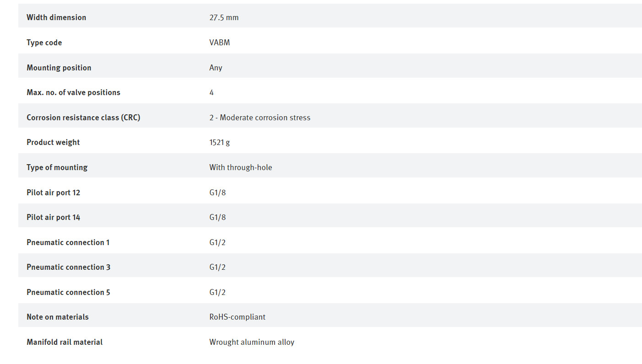The width and height of the screenshot is (642, 364).
Task: Click the Type of mounting label
Action: pyautogui.click(x=57, y=167)
